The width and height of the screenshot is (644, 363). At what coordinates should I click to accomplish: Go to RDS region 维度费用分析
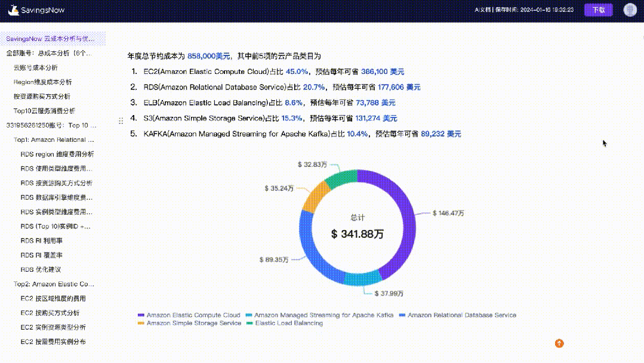[57, 154]
